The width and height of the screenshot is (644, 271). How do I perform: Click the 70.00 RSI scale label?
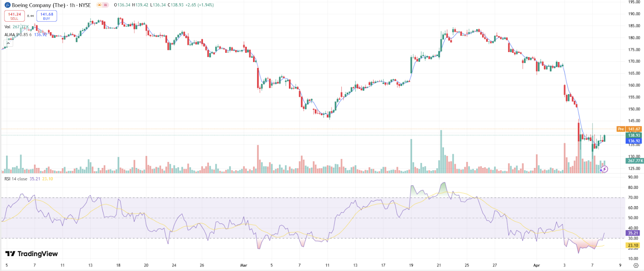tap(633, 198)
